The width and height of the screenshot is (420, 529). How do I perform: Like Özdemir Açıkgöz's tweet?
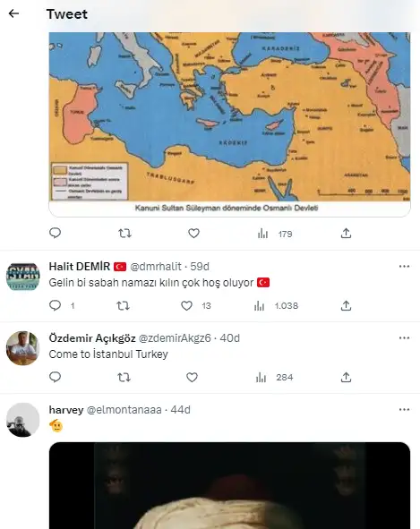(193, 377)
